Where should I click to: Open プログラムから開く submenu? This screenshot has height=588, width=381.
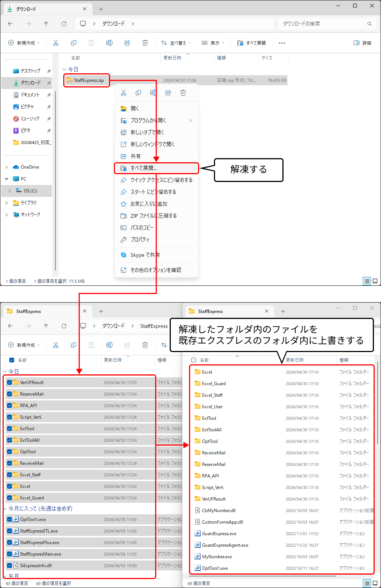[156, 121]
